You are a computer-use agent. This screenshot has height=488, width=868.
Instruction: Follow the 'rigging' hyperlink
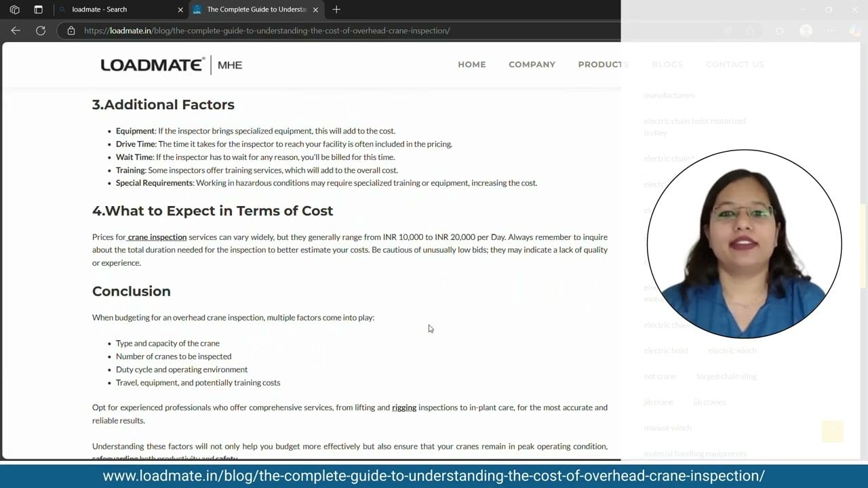pyautogui.click(x=404, y=407)
